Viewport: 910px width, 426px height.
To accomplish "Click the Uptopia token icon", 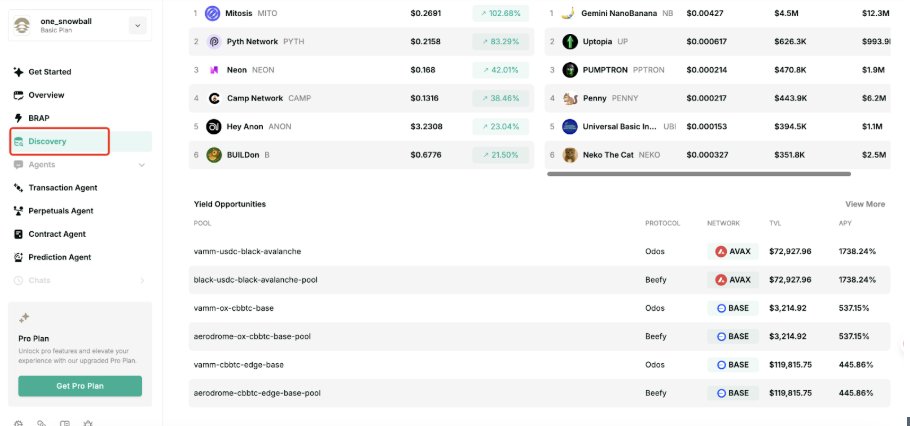I will 570,42.
